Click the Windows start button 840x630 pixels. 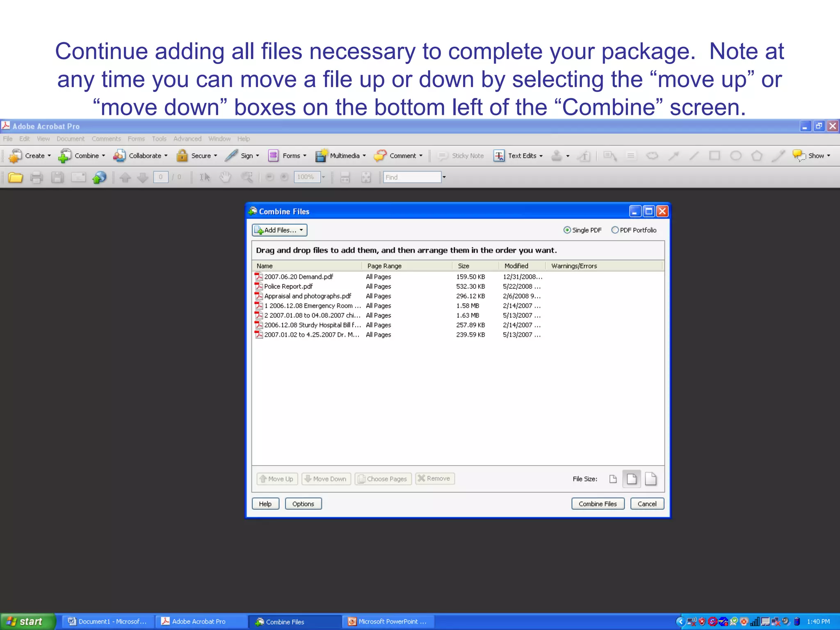27,621
